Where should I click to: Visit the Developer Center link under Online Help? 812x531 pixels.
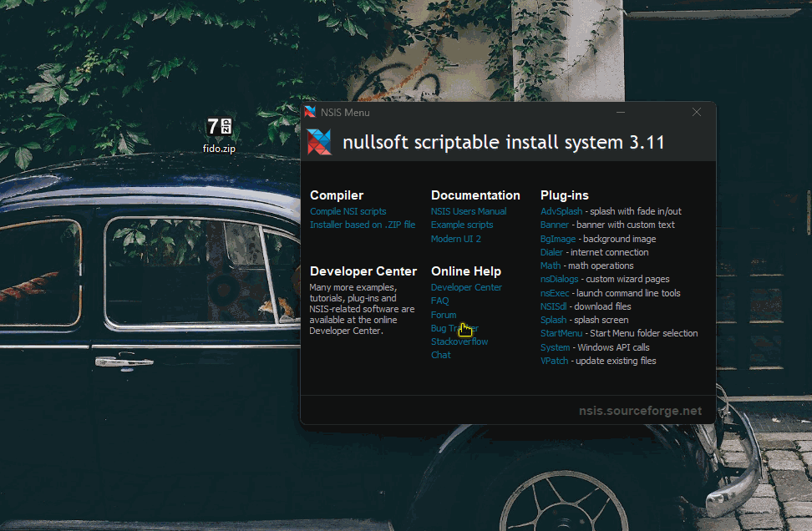[466, 287]
